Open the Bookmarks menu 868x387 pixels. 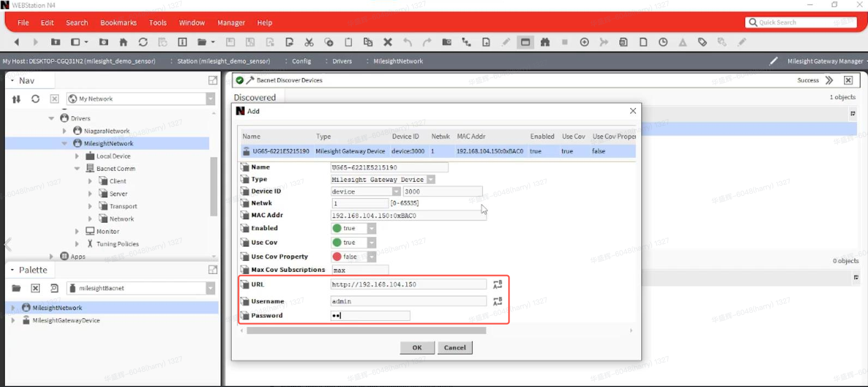pos(119,23)
